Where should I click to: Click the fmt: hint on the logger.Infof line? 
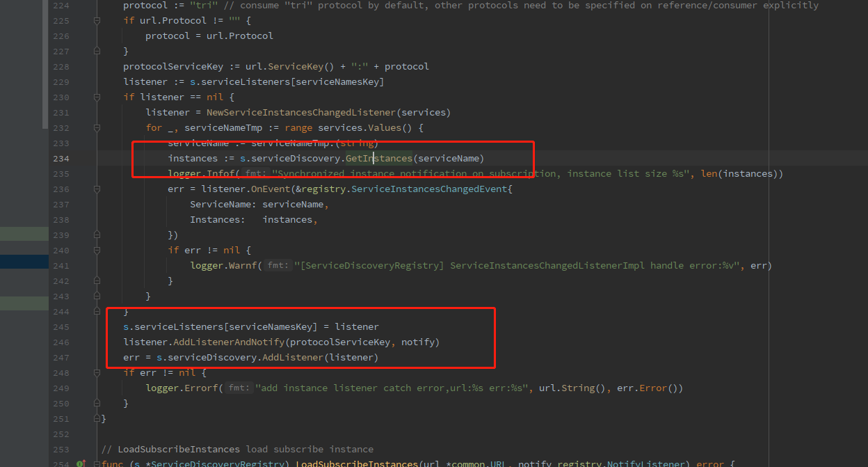pos(257,174)
